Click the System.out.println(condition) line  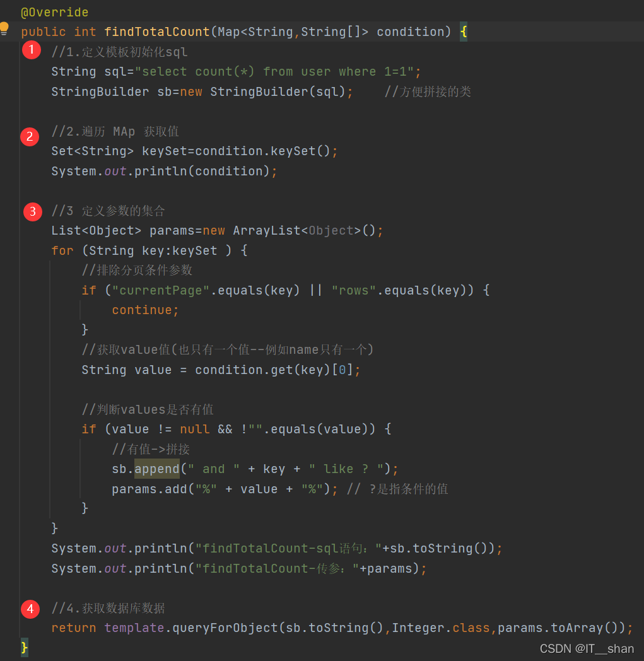pyautogui.click(x=164, y=171)
